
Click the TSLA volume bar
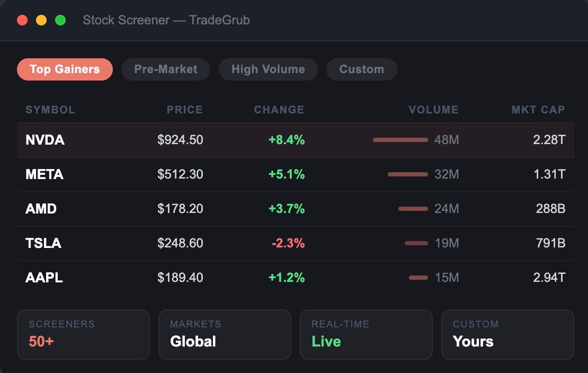[x=416, y=243]
